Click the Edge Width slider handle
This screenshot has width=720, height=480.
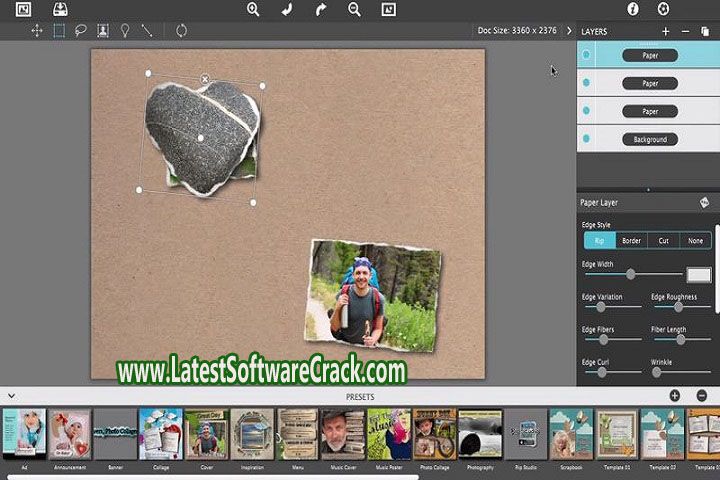point(630,273)
